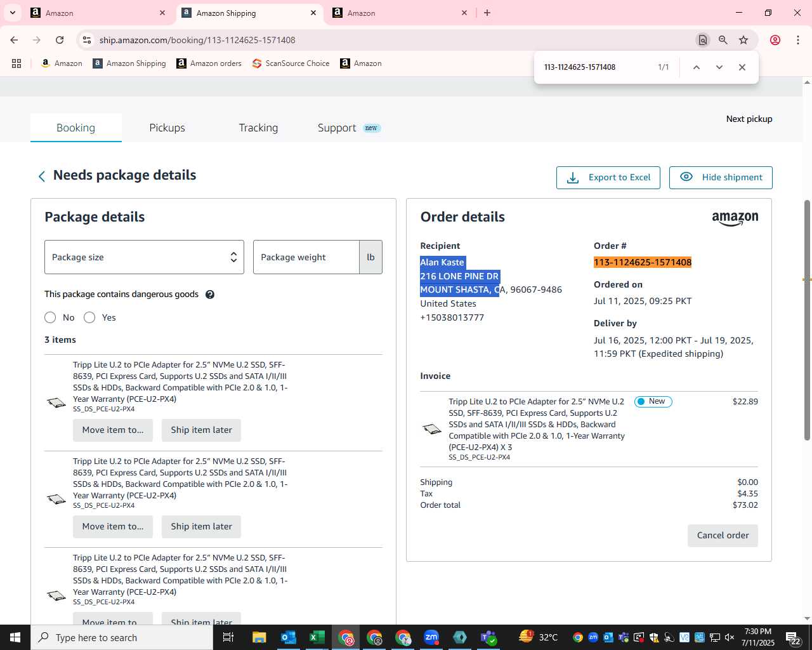Open the Package size dropdown
The width and height of the screenshot is (812, 650).
click(144, 257)
